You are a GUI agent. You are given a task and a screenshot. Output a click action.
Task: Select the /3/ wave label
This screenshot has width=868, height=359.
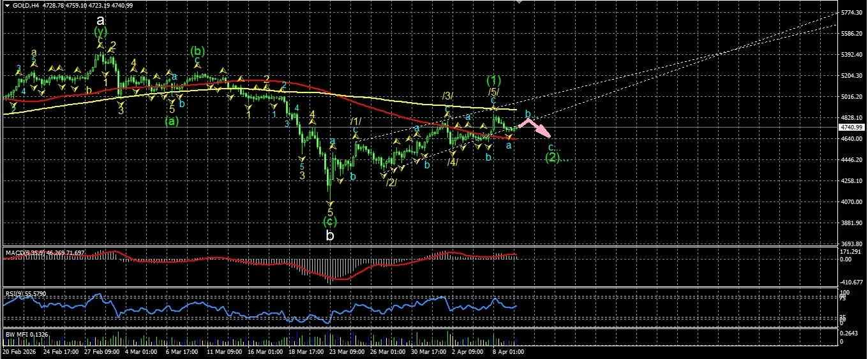447,96
